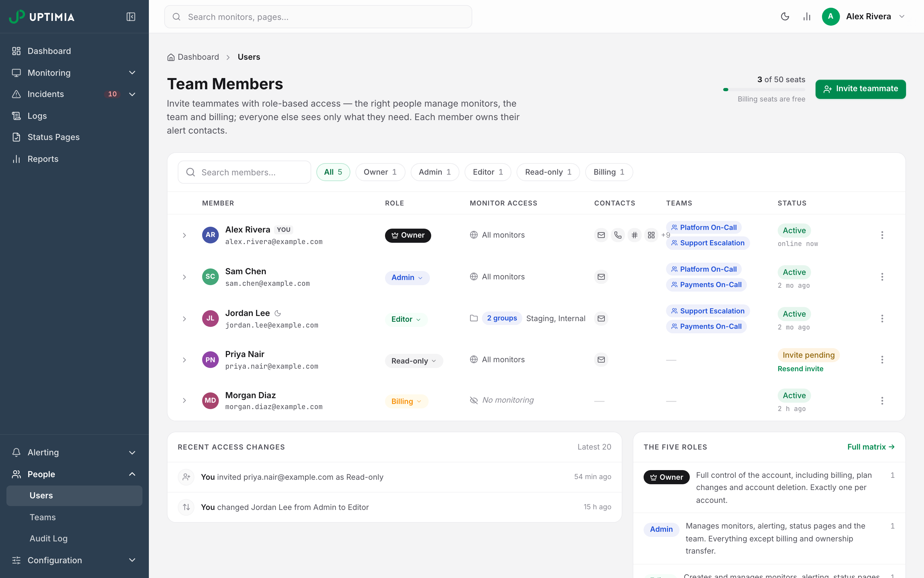Click the 2 groups badge for Jordan Lee
Image resolution: width=924 pixels, height=578 pixels.
[502, 318]
